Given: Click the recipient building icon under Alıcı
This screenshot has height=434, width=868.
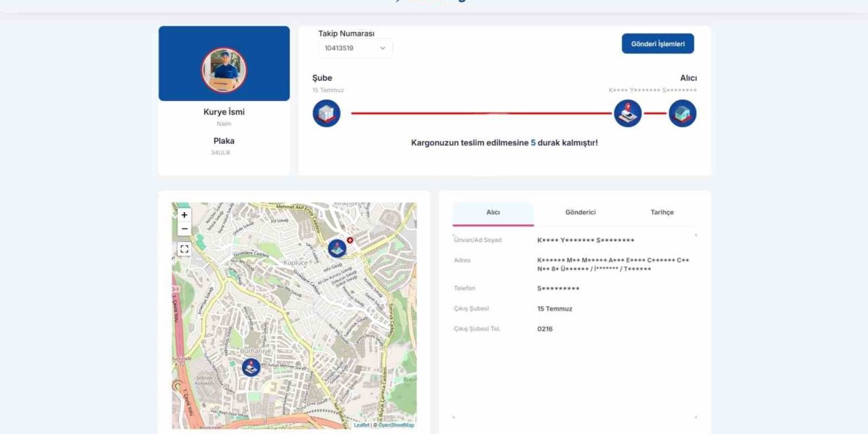Looking at the screenshot, I should (x=682, y=113).
